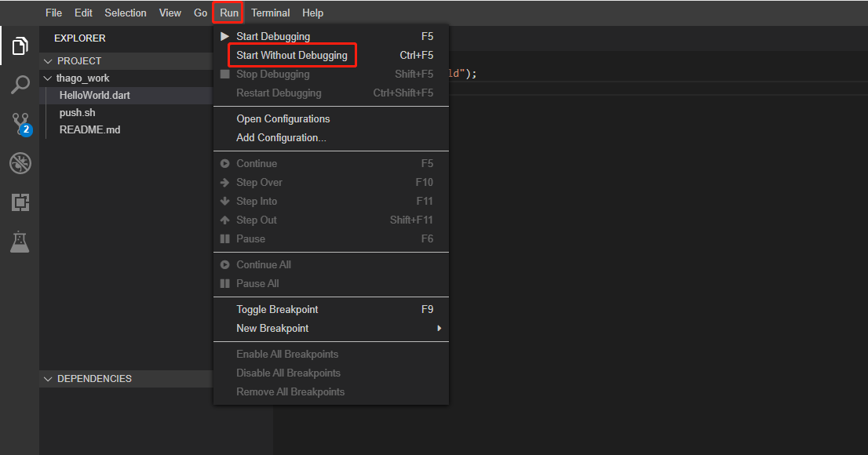This screenshot has height=455, width=868.
Task: Open the Run and Debug bug icon
Action: click(x=20, y=163)
